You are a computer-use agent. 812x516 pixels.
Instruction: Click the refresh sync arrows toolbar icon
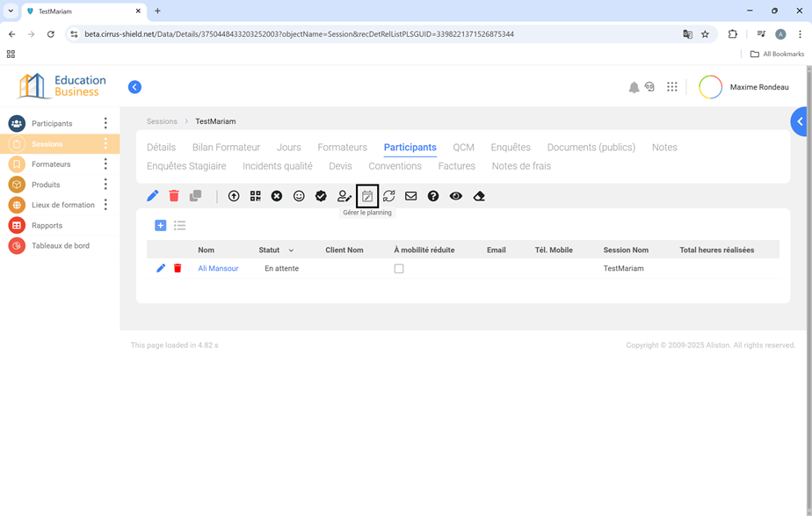(388, 196)
